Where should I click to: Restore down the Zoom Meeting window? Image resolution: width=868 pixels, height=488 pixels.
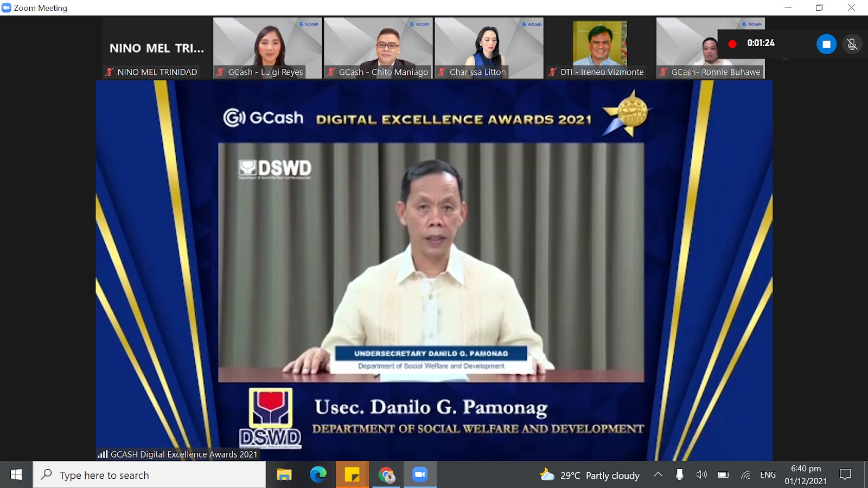tap(819, 8)
